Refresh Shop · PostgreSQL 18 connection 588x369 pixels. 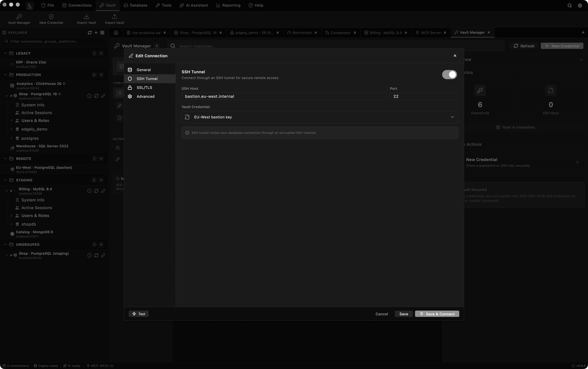click(x=96, y=96)
